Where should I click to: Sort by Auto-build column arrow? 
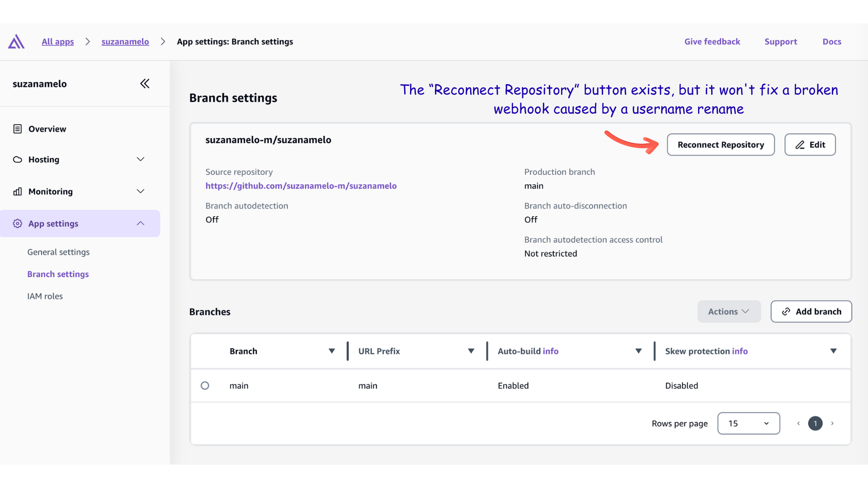click(x=638, y=352)
